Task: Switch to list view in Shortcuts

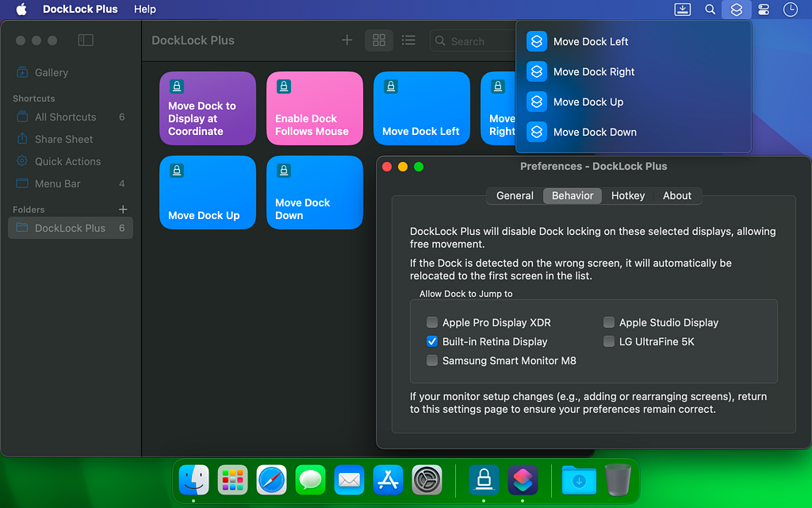Action: [408, 40]
